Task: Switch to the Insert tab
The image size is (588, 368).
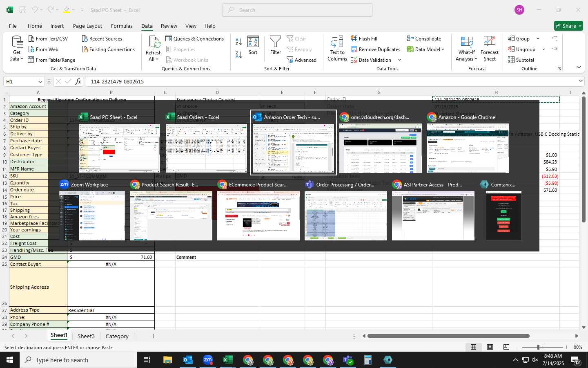Action: coord(57,26)
